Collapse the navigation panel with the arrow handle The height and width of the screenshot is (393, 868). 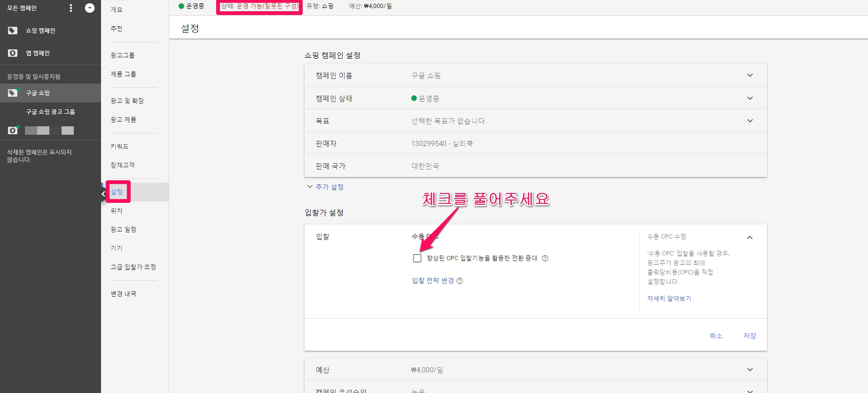103,193
